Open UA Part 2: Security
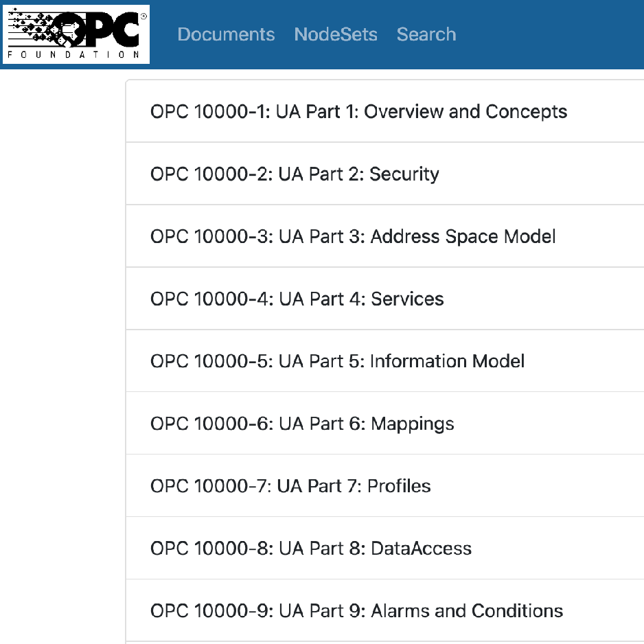 coord(295,174)
